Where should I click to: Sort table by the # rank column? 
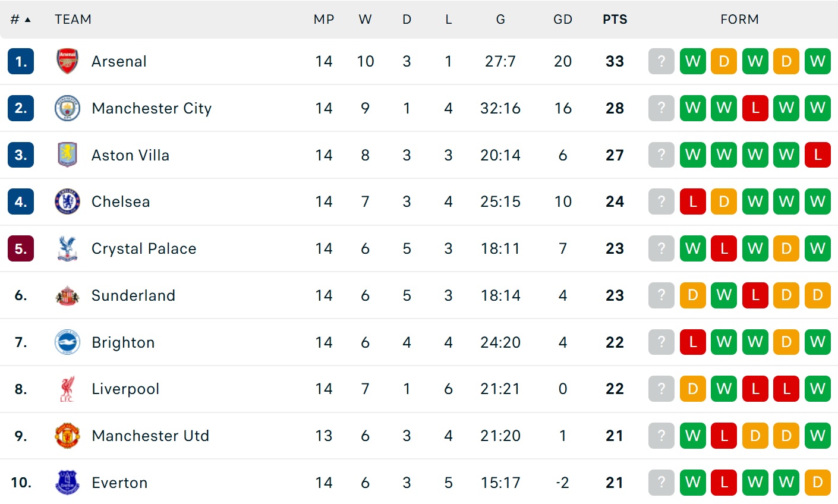point(20,20)
